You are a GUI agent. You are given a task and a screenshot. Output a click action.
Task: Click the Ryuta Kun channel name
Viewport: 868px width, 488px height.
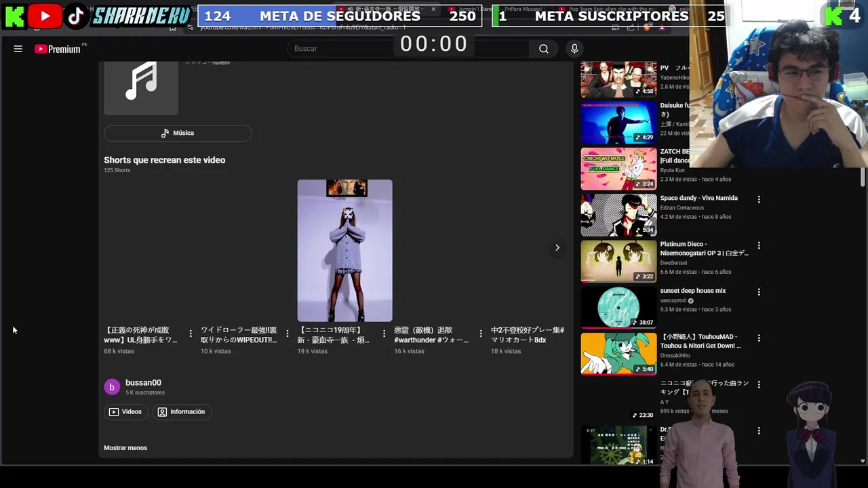coord(673,170)
